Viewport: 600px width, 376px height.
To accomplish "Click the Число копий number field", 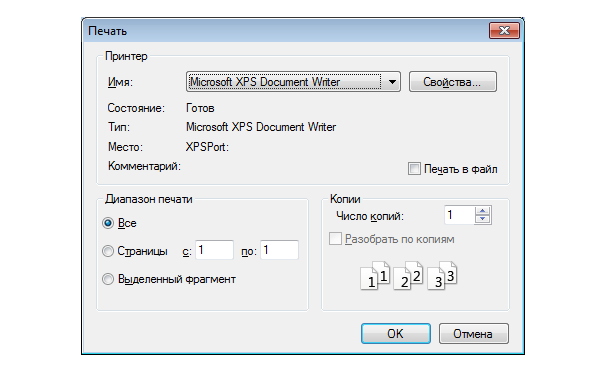I will [460, 215].
